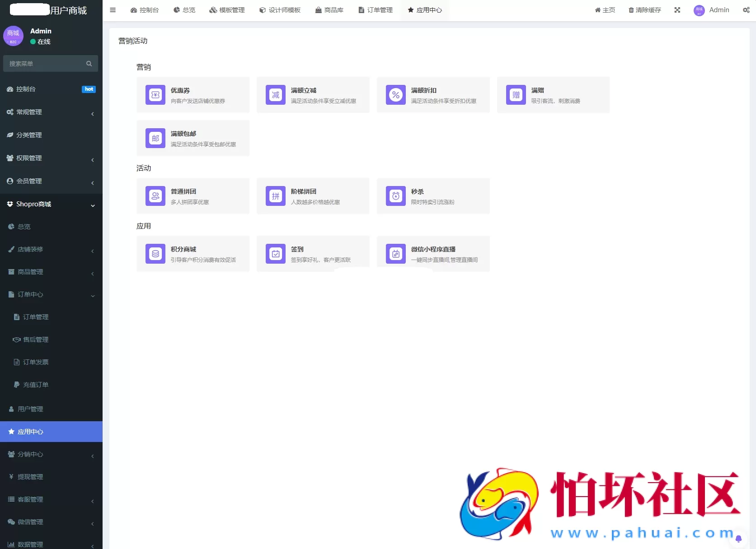Toggle fullscreen mode in the top bar
The width and height of the screenshot is (756, 549).
tap(677, 9)
